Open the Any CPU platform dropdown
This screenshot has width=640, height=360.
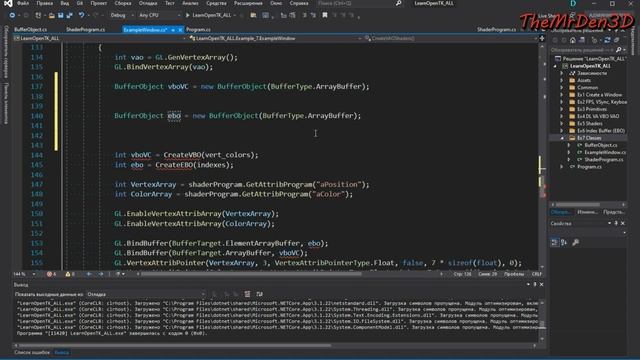[159, 16]
